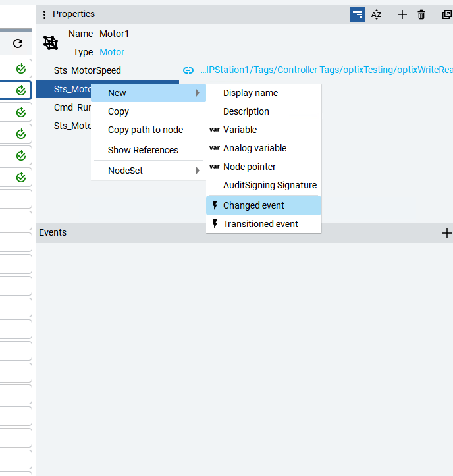Screen dimensions: 453x476
Task: Sort properties alphabetically with AZ icon
Action: [376, 14]
